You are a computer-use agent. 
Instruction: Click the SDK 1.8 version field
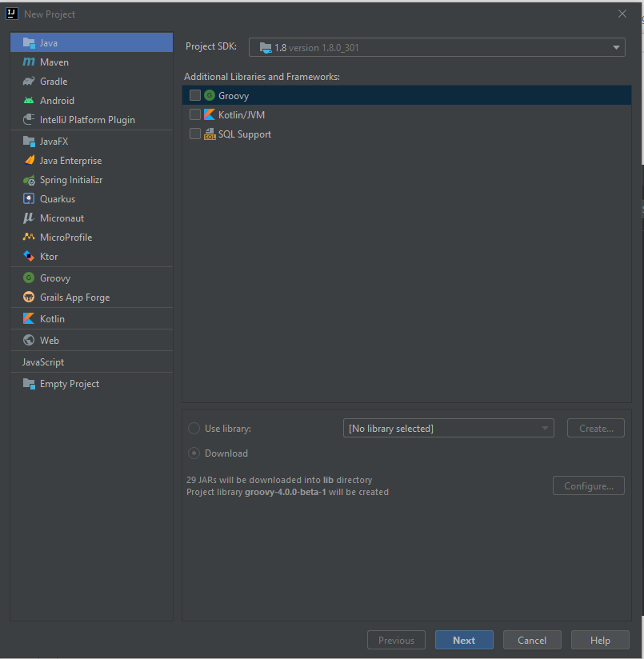(x=437, y=47)
